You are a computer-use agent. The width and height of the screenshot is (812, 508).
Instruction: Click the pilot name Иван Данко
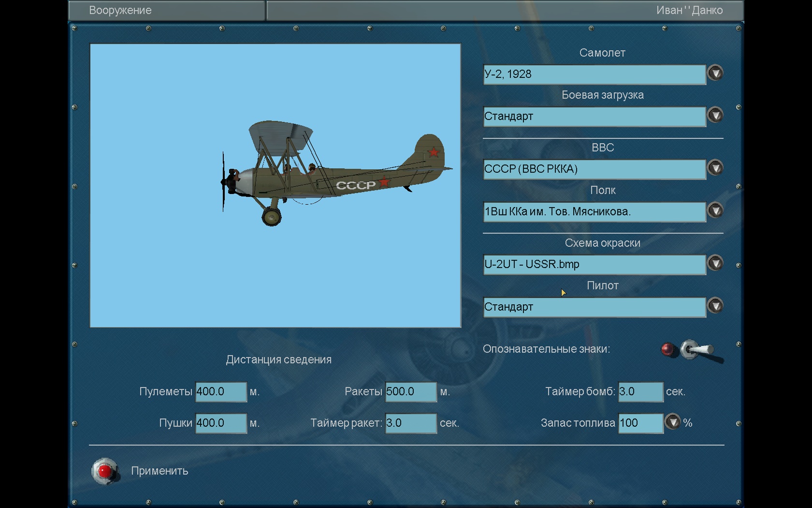tap(689, 10)
